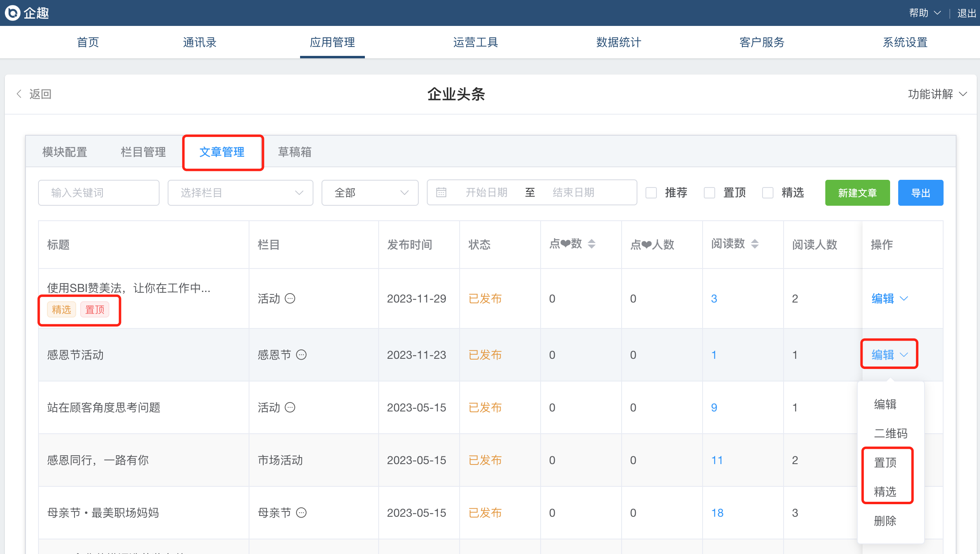Sort by 点❤数 column arrows
The image size is (980, 554).
(x=592, y=244)
